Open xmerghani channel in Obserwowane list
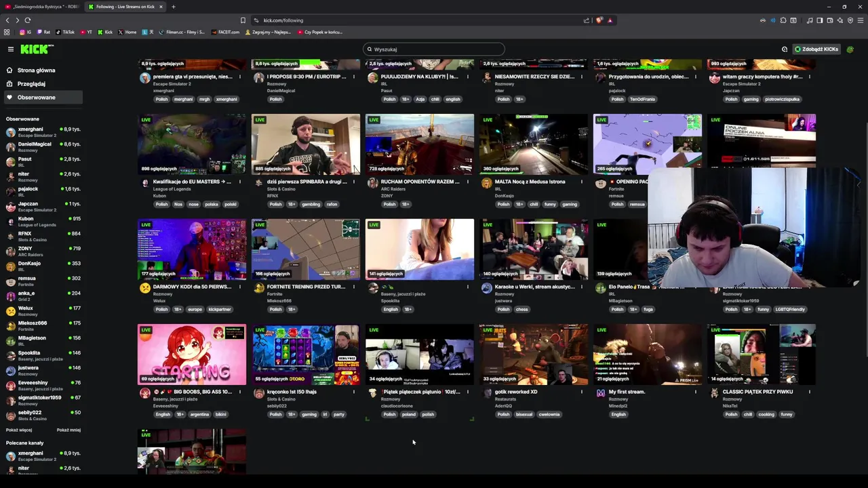 point(43,131)
